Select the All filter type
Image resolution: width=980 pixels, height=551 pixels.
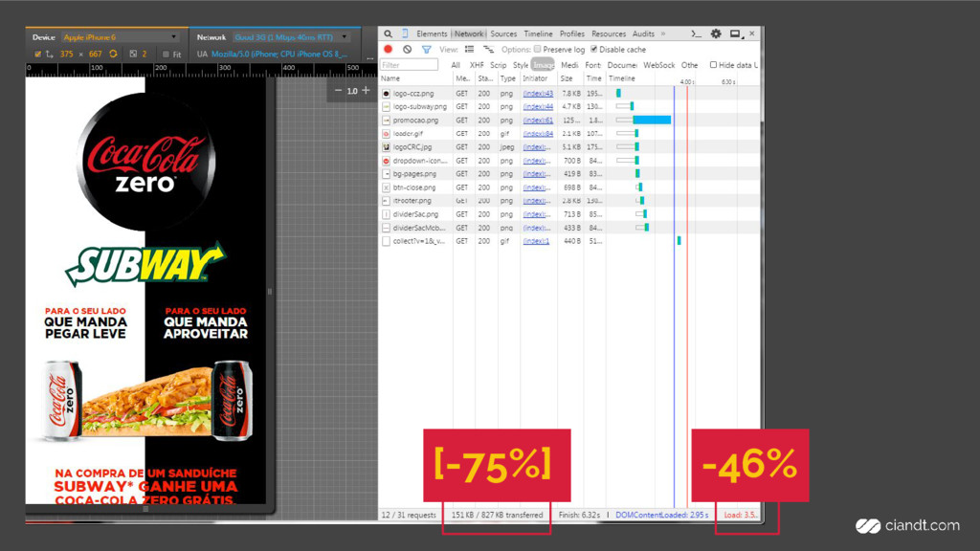[455, 65]
